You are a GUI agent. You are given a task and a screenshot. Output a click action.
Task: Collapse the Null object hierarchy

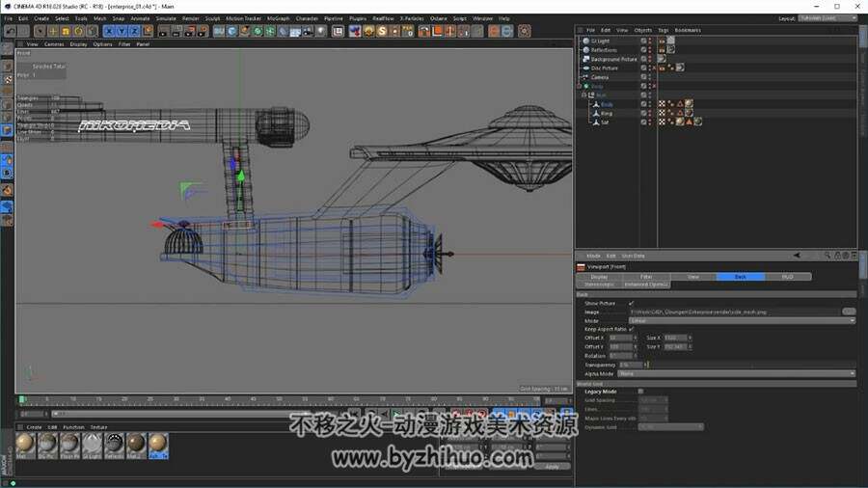click(x=584, y=95)
